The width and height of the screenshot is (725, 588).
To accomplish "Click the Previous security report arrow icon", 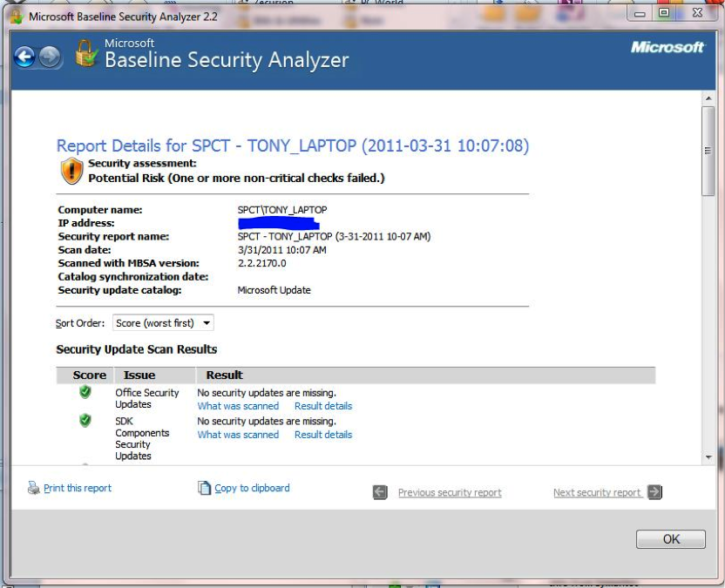I will pos(380,492).
